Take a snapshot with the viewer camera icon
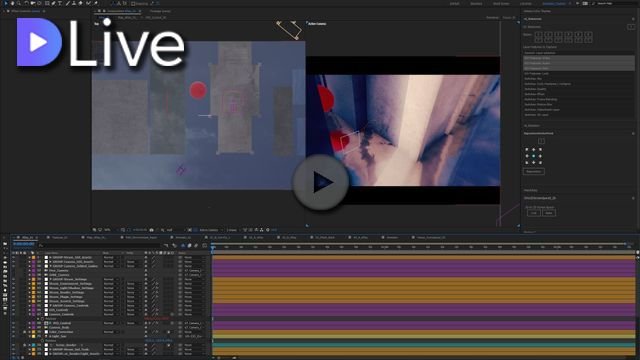640x360 pixels. (x=151, y=230)
